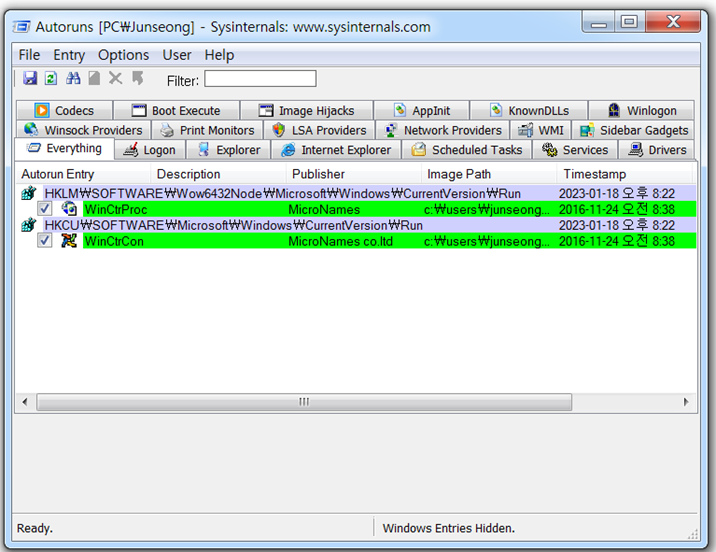Open the Help menu

(219, 55)
